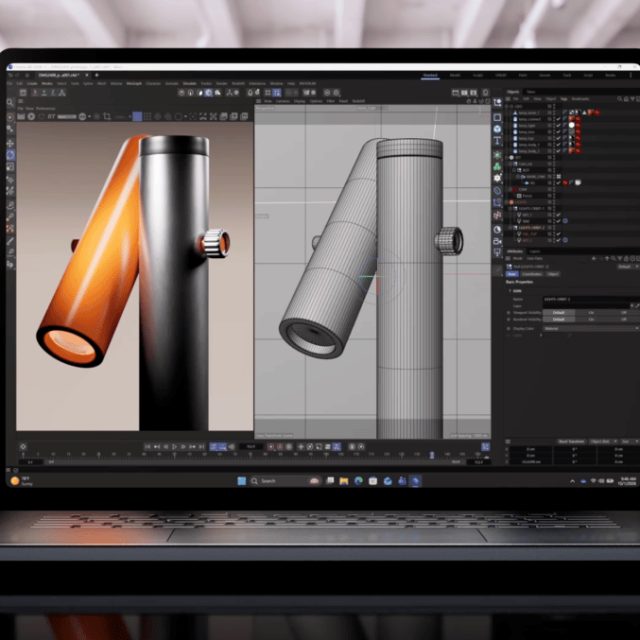Start IPR render in RenderView toolbar
640x640 pixels.
click(x=31, y=117)
